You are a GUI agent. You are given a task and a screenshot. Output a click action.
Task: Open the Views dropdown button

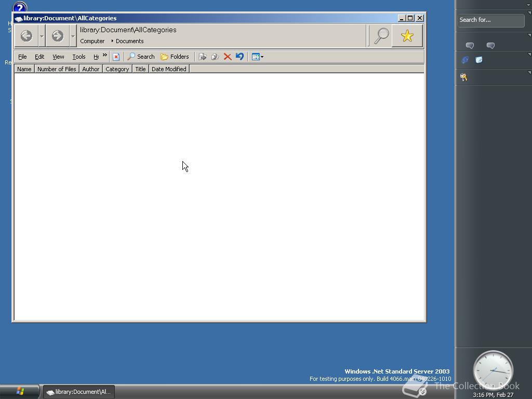[258, 57]
